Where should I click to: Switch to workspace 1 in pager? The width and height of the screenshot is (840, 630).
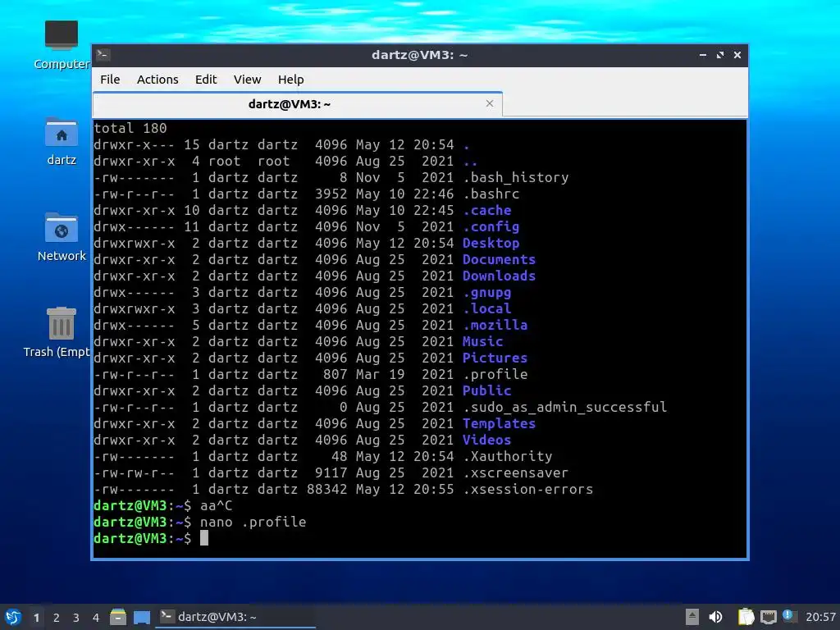36,618
